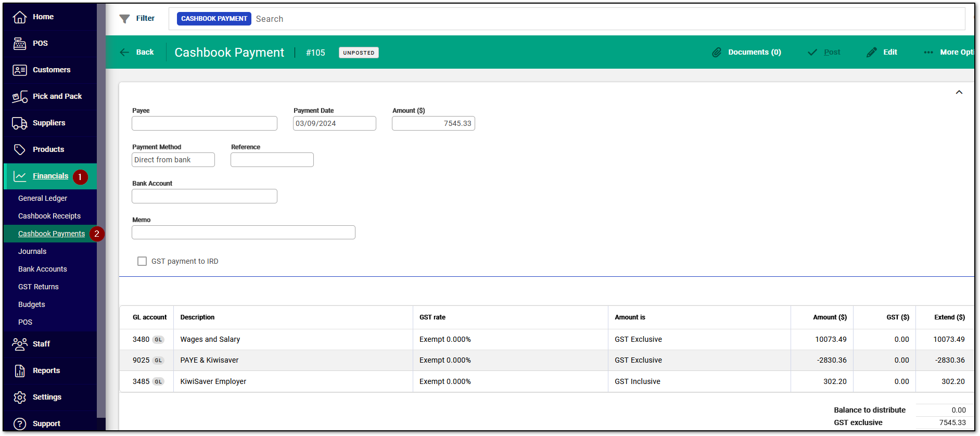Open the Settings gear icon
Screen dimensions: 980x436
[20, 397]
